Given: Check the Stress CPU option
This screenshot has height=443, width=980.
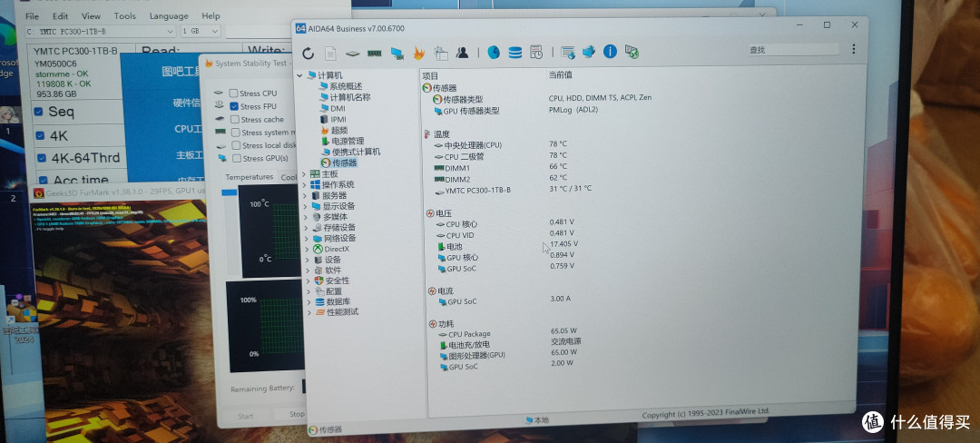Looking at the screenshot, I should coord(234,94).
